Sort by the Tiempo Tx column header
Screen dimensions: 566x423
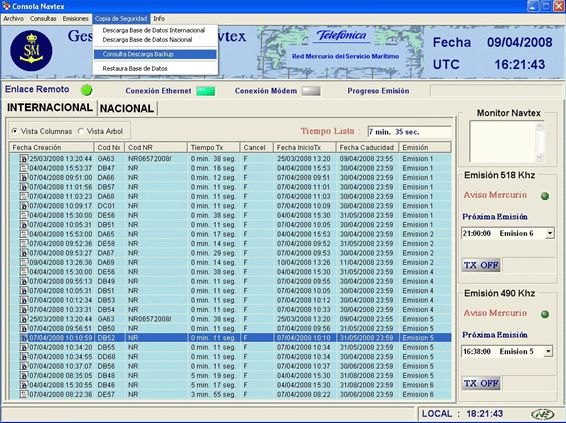click(214, 147)
